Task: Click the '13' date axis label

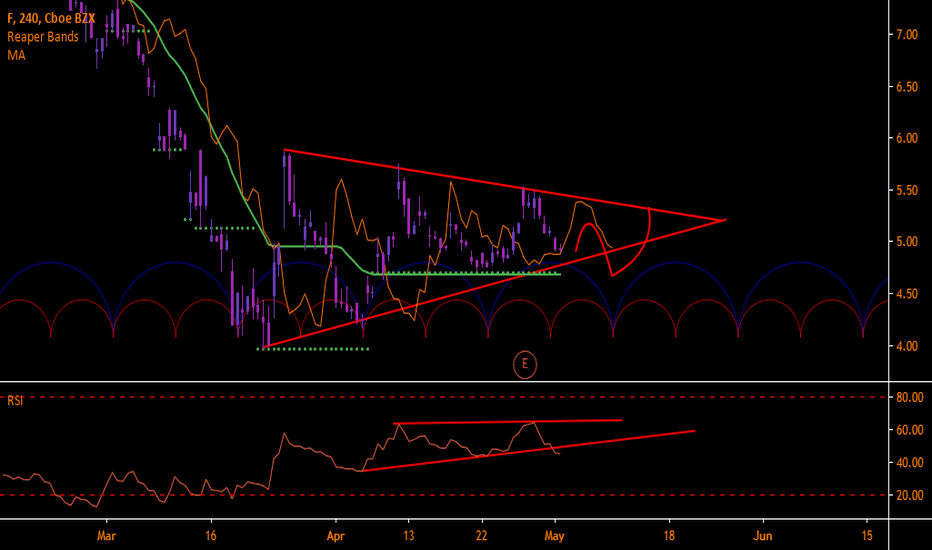Action: click(x=408, y=536)
